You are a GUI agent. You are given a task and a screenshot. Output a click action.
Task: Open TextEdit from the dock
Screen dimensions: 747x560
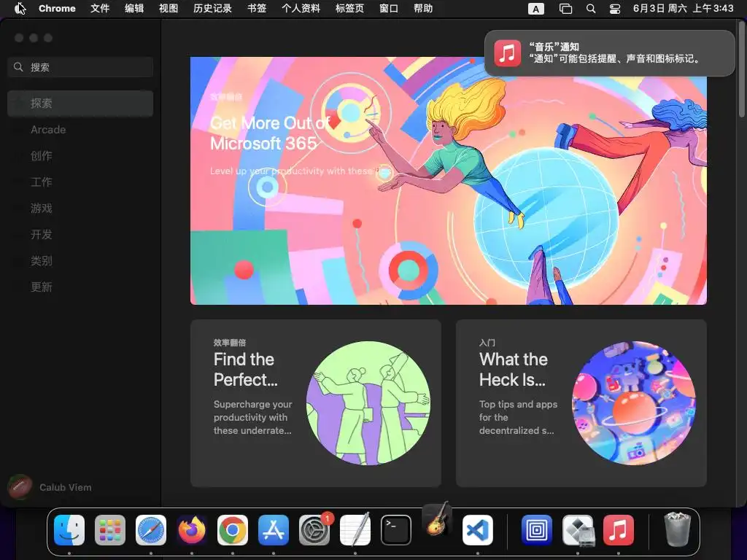pyautogui.click(x=355, y=530)
